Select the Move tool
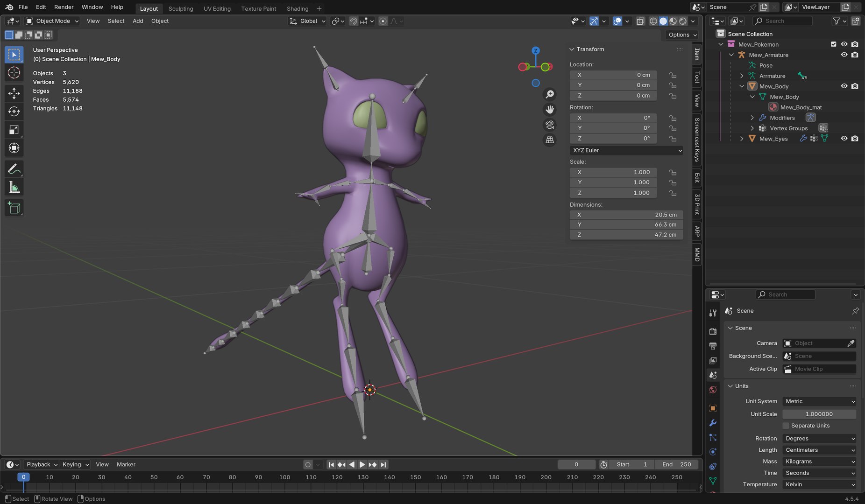 click(x=14, y=93)
